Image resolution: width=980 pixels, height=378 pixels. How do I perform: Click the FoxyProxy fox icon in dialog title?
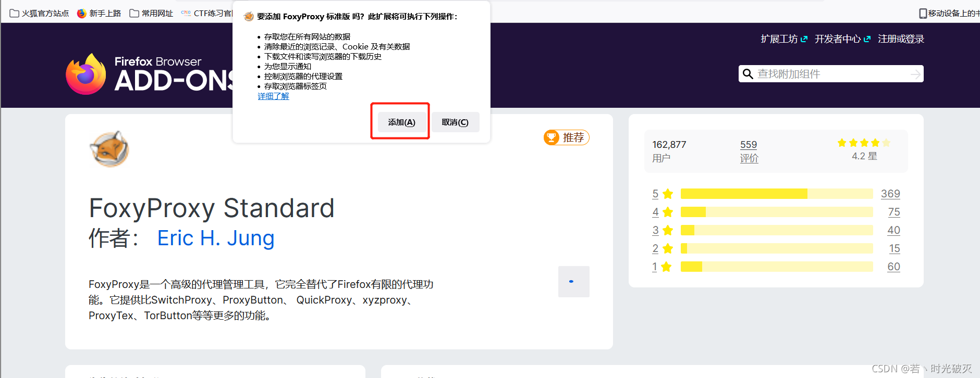pos(249,17)
